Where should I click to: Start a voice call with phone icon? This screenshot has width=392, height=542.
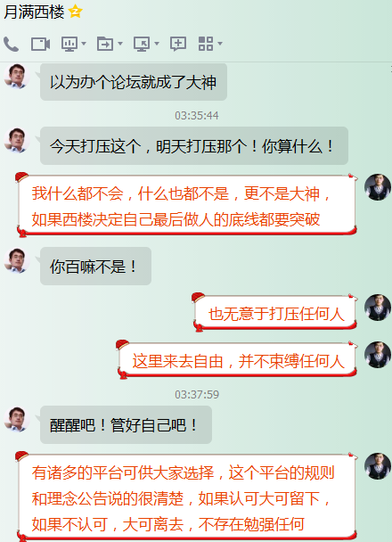coord(11,45)
